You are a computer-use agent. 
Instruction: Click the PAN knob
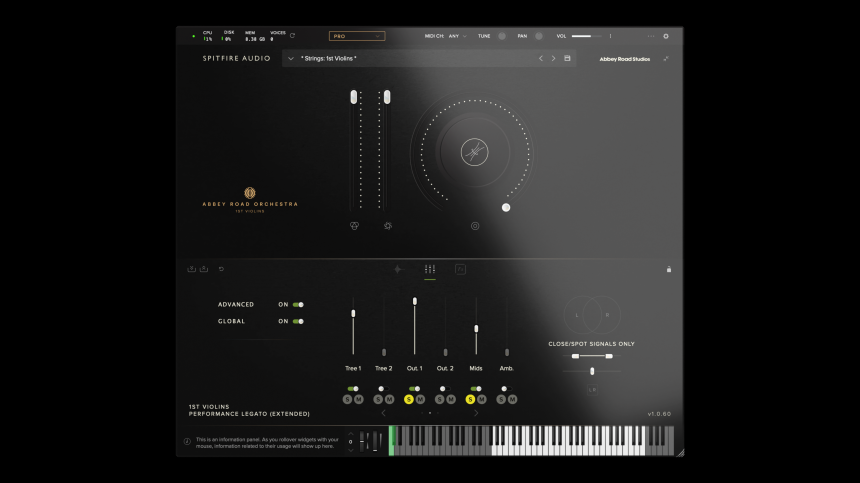click(539, 36)
